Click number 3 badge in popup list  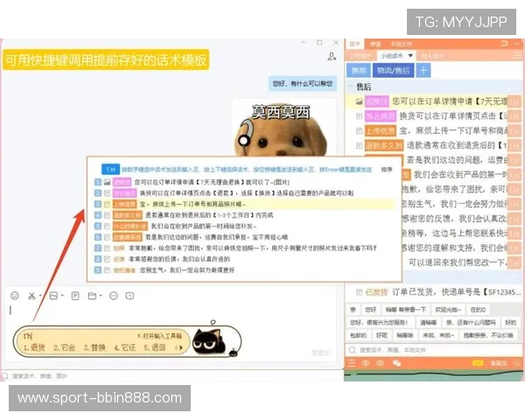98,204
